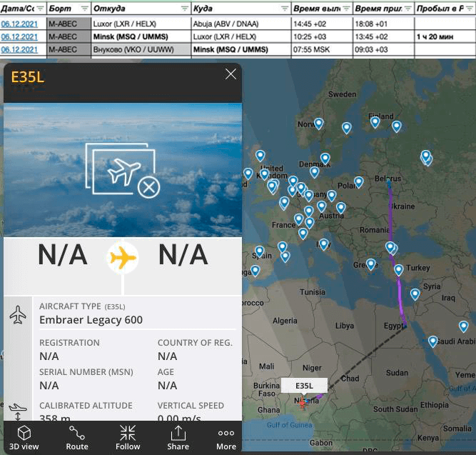
Task: Share this flight
Action: click(x=178, y=437)
